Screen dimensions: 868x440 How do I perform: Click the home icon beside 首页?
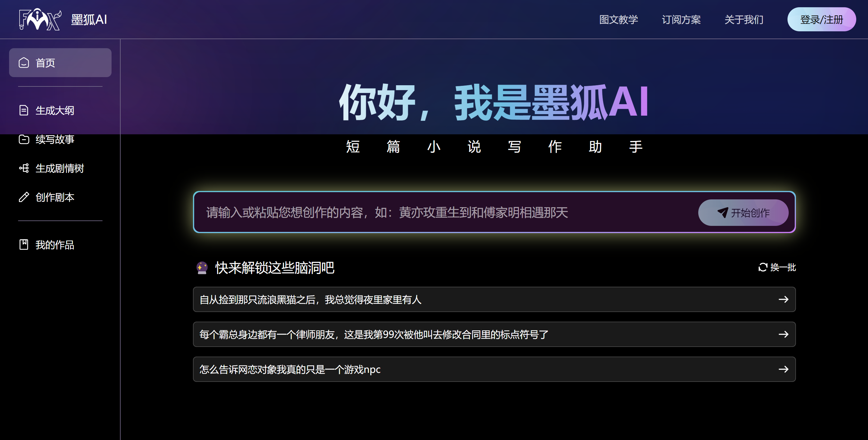24,63
